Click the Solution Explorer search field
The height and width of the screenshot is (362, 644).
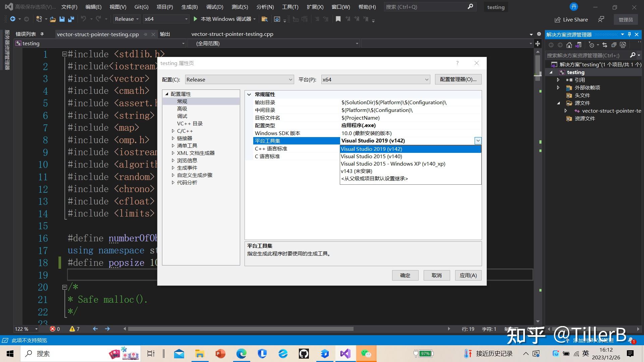tap(587, 55)
